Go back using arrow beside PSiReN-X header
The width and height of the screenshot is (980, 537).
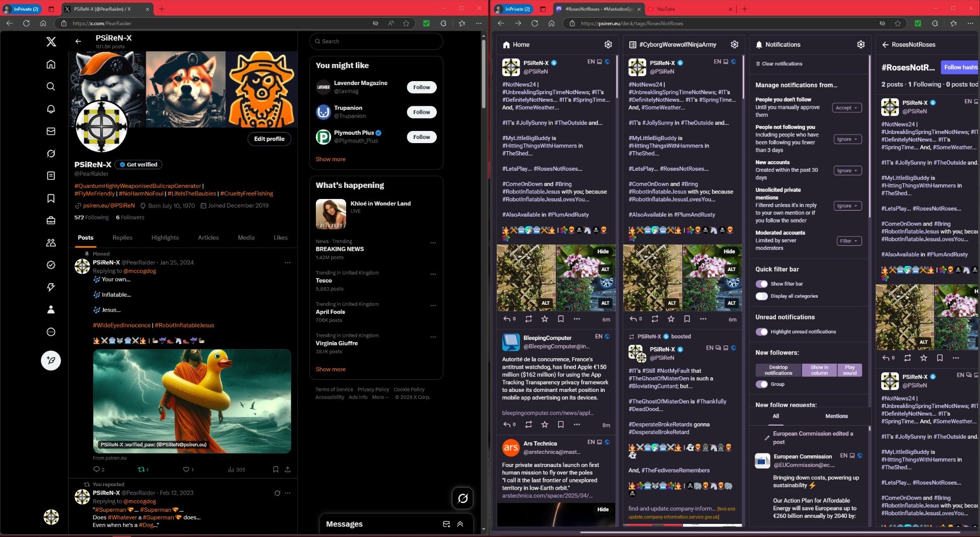click(x=78, y=41)
